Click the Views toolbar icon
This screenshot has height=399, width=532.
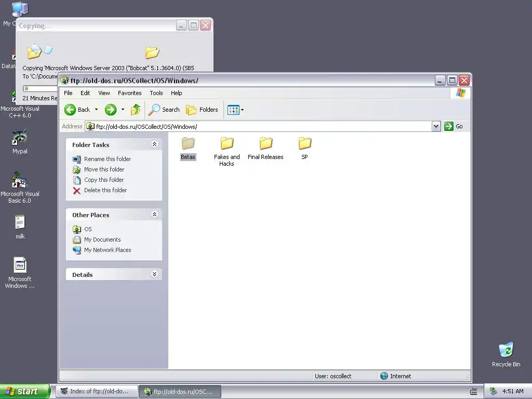[233, 110]
